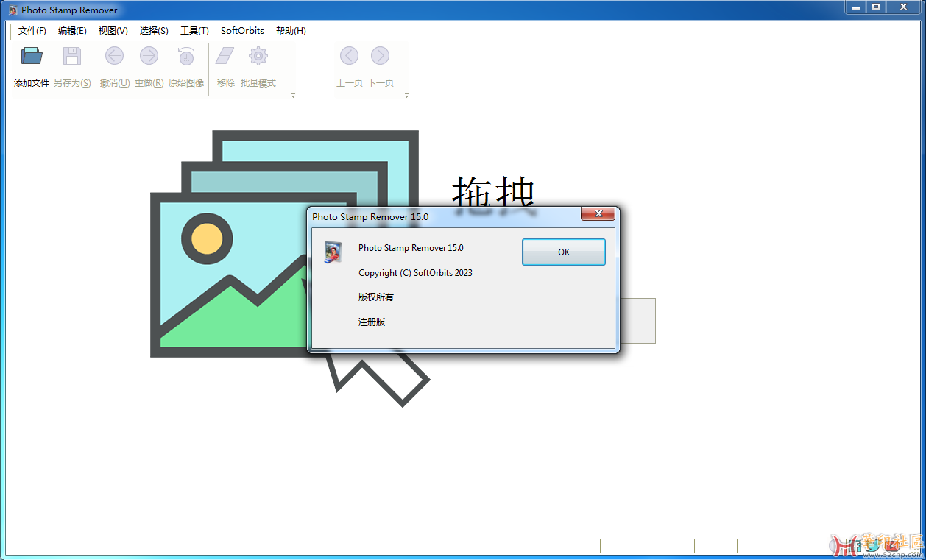Click the 版权所有 text in dialog
The height and width of the screenshot is (560, 926).
(376, 297)
